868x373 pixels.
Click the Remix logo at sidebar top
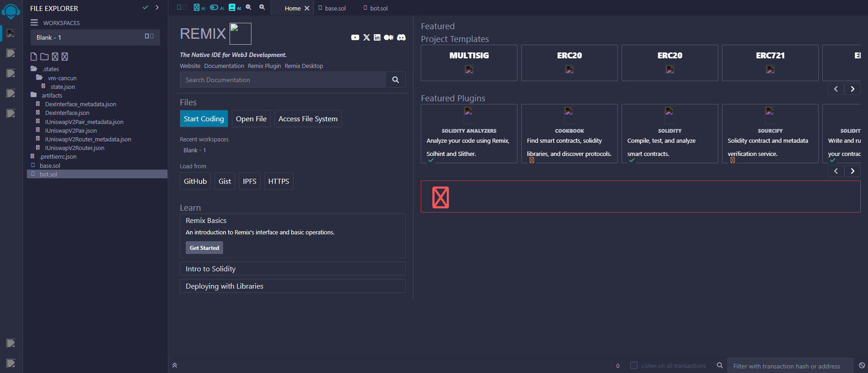coord(10,11)
